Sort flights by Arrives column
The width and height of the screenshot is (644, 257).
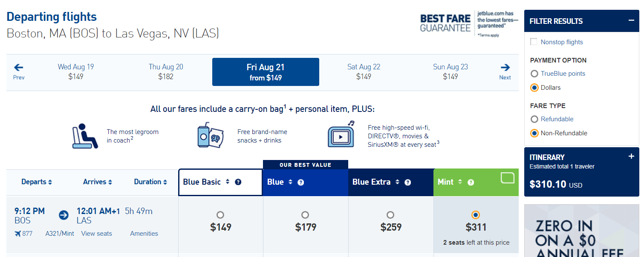click(x=98, y=182)
